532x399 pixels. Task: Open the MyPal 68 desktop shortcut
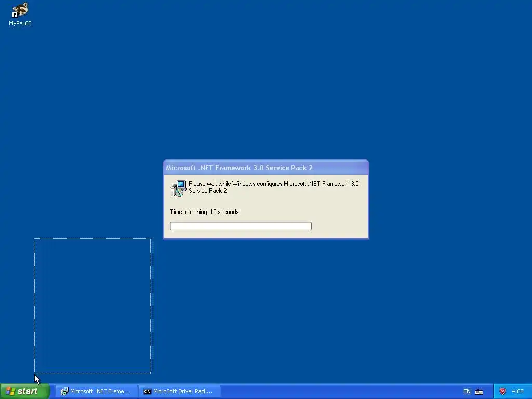[20, 14]
